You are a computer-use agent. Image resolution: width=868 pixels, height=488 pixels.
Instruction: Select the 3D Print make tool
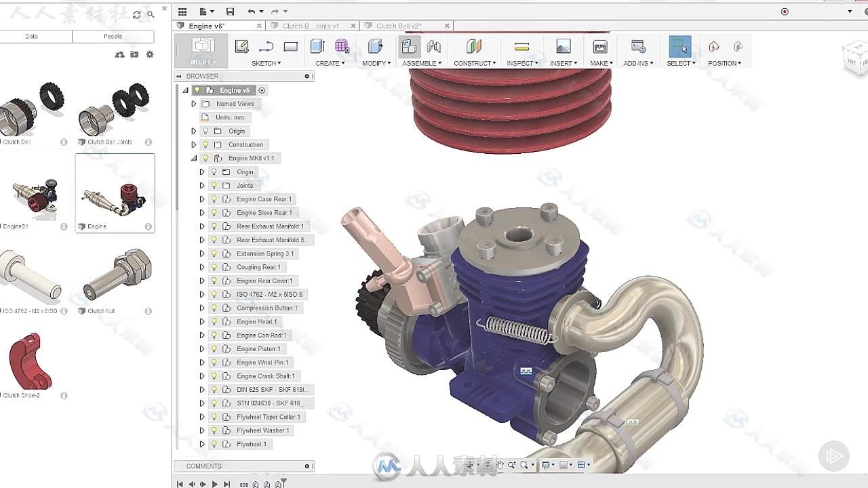click(x=600, y=46)
